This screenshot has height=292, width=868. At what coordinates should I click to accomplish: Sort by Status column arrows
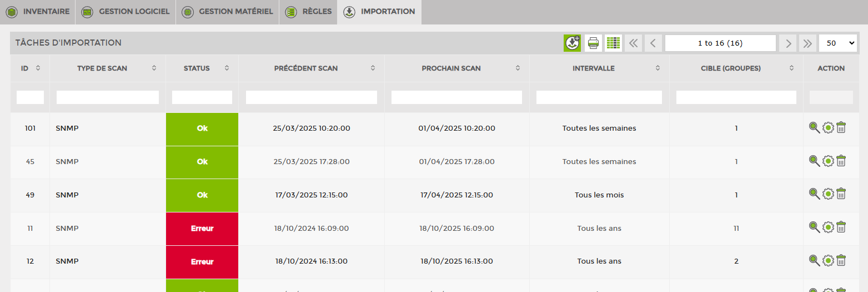coord(227,68)
